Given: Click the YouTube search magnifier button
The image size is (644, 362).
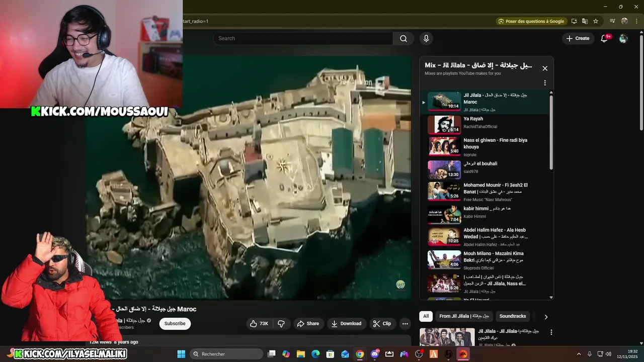Looking at the screenshot, I should [x=404, y=39].
